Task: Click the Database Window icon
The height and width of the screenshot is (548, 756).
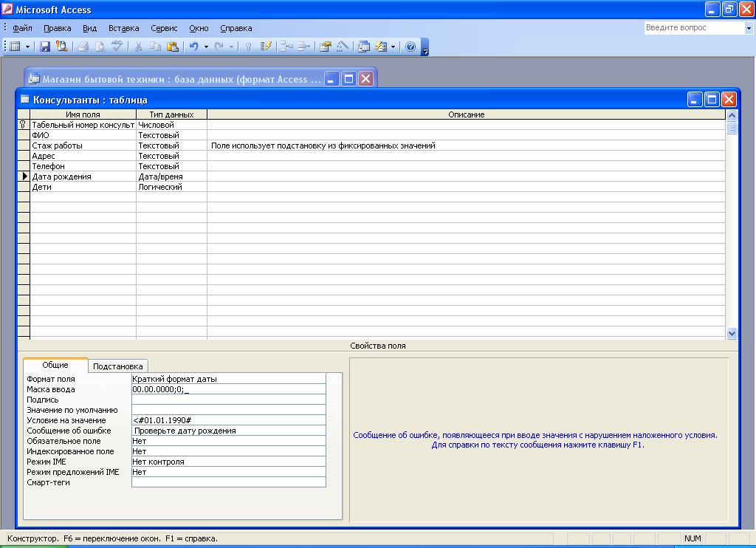Action: pyautogui.click(x=364, y=47)
